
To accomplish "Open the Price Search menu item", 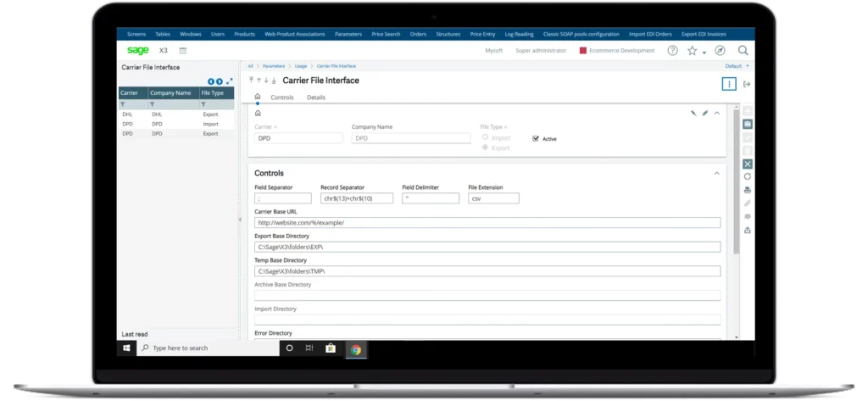I will pos(386,35).
